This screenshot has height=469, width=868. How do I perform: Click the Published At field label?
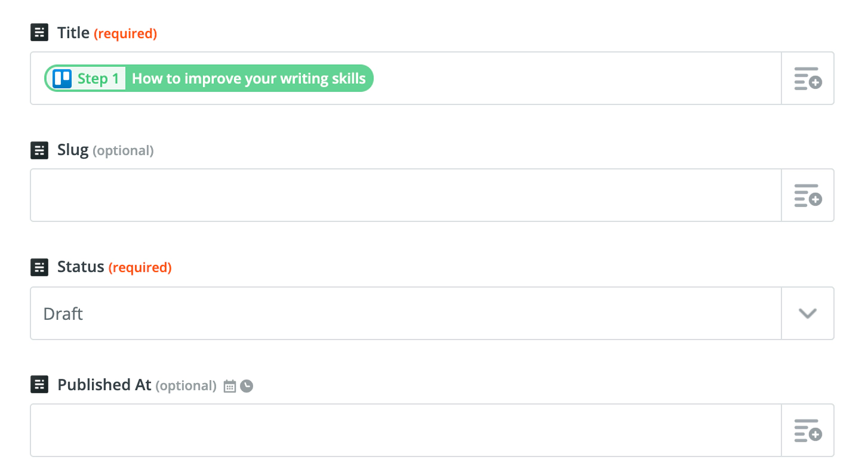tap(104, 385)
